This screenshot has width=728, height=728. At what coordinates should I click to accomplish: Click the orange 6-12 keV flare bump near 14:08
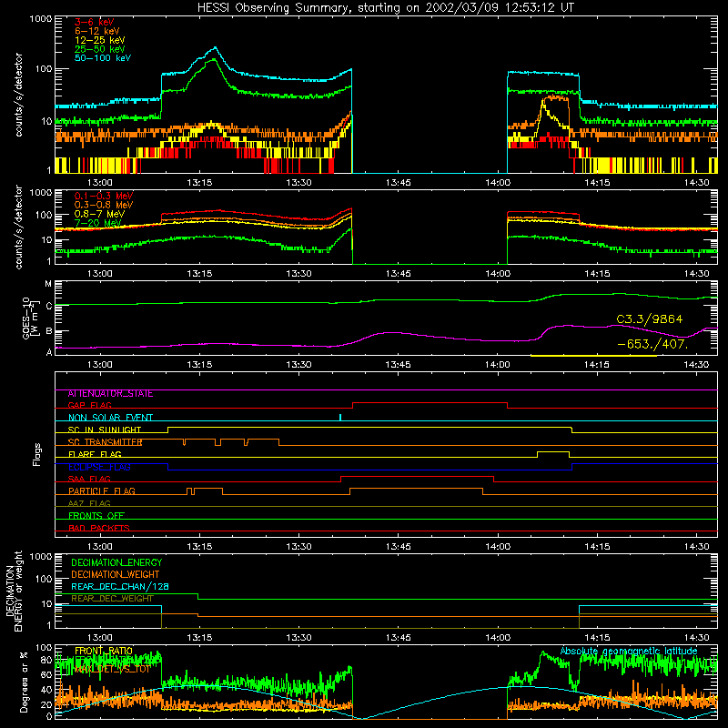[x=555, y=98]
